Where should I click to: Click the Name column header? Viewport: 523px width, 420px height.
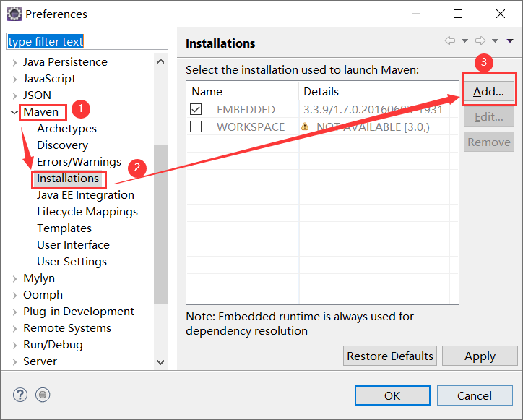(x=243, y=92)
